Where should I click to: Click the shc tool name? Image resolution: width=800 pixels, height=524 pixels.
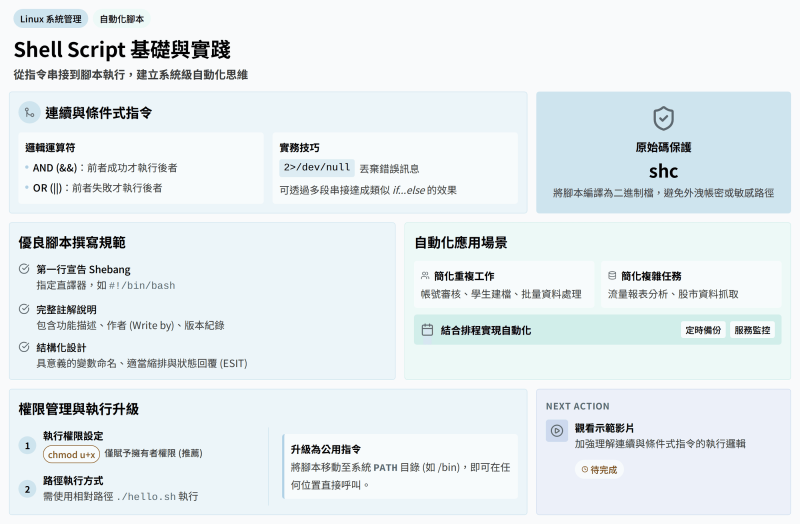pyautogui.click(x=663, y=171)
